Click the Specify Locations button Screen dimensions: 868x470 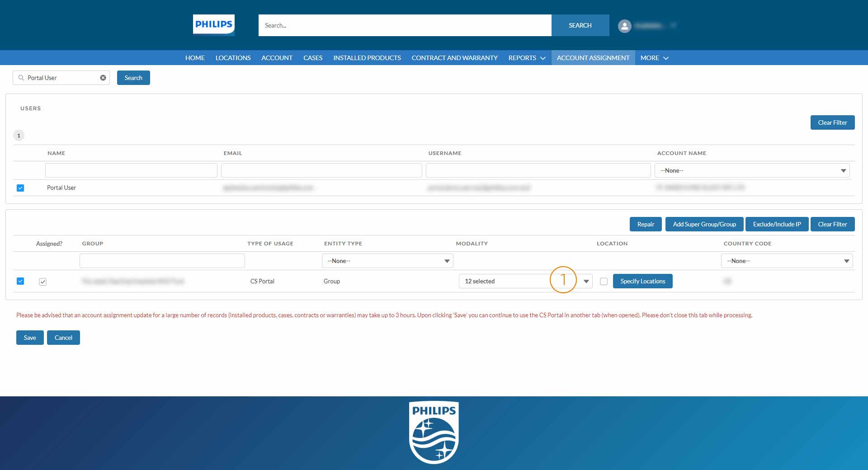[x=642, y=281]
